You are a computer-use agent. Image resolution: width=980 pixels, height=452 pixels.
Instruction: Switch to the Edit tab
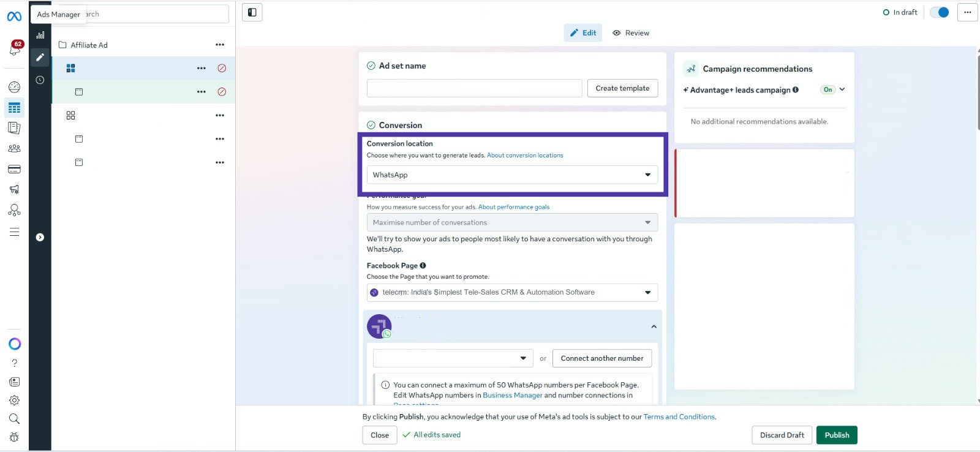point(583,33)
